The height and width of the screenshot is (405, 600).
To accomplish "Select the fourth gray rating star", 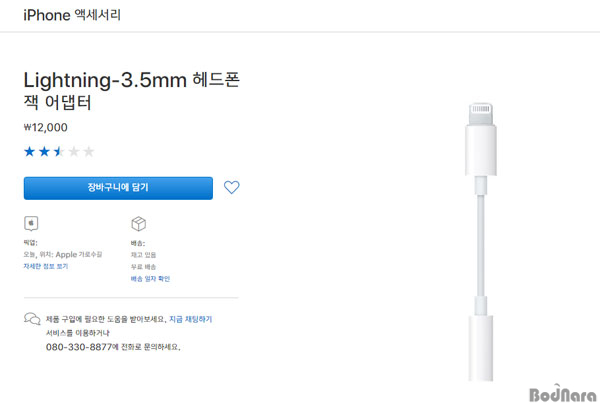I will coord(74,152).
